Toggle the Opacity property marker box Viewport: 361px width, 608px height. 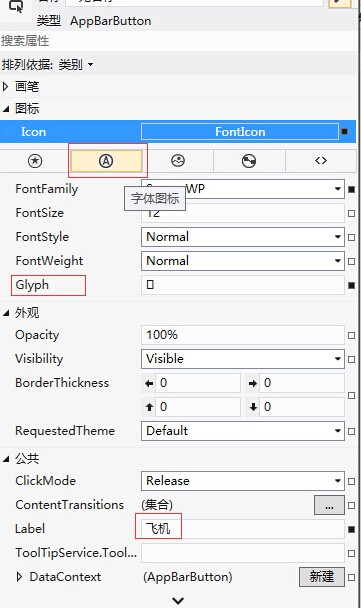[x=352, y=335]
